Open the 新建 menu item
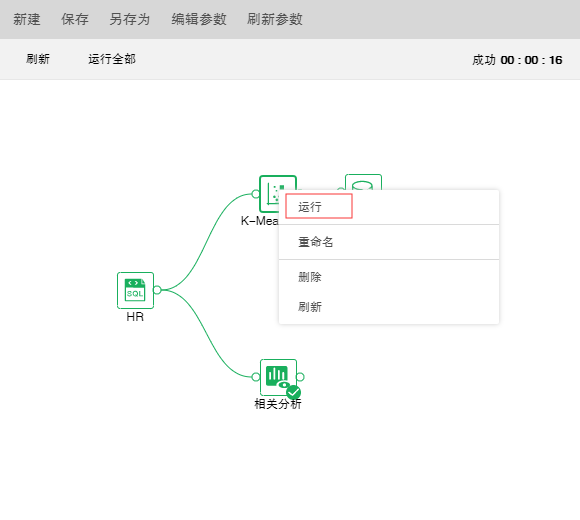The width and height of the screenshot is (580, 520). [x=27, y=19]
